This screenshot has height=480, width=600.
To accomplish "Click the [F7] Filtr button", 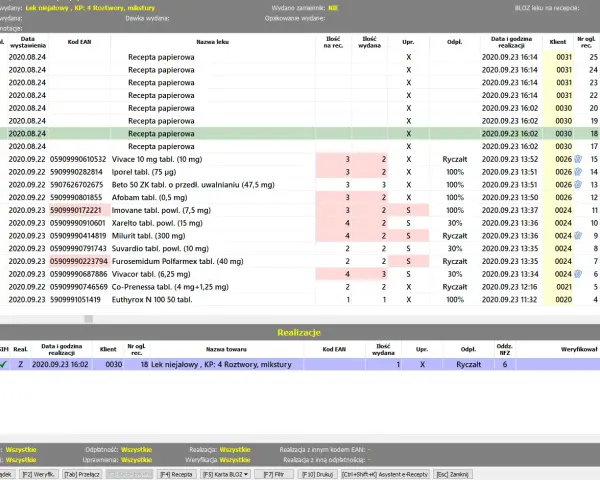I will point(274,474).
